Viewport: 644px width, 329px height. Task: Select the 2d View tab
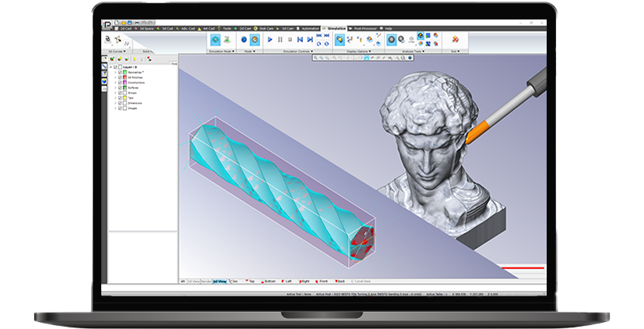click(x=193, y=281)
